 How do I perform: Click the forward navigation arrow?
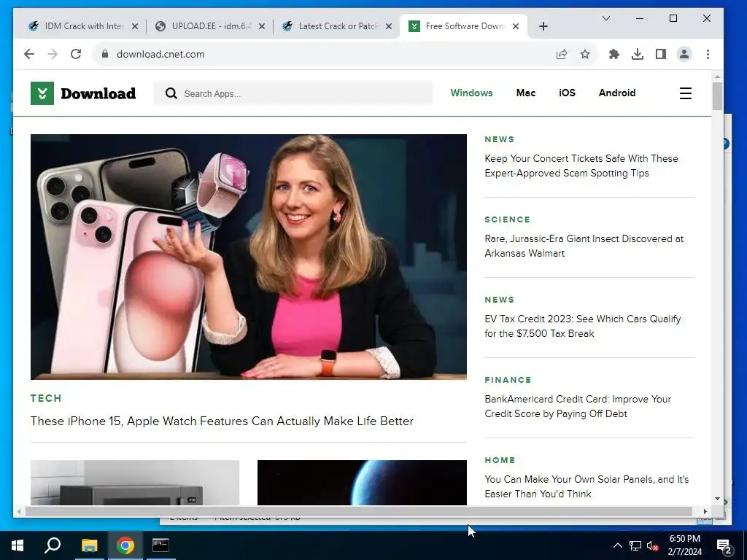(53, 54)
